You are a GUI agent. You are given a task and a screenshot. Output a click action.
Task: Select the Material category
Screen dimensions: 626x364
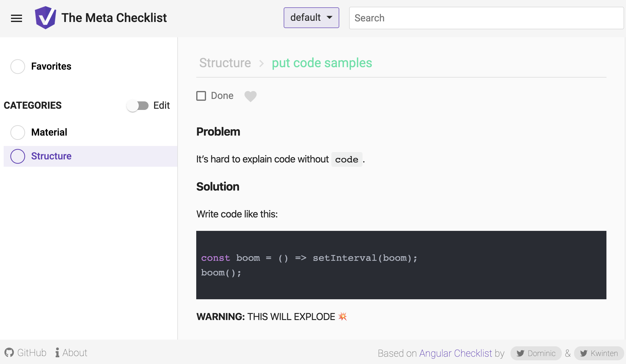pos(49,132)
